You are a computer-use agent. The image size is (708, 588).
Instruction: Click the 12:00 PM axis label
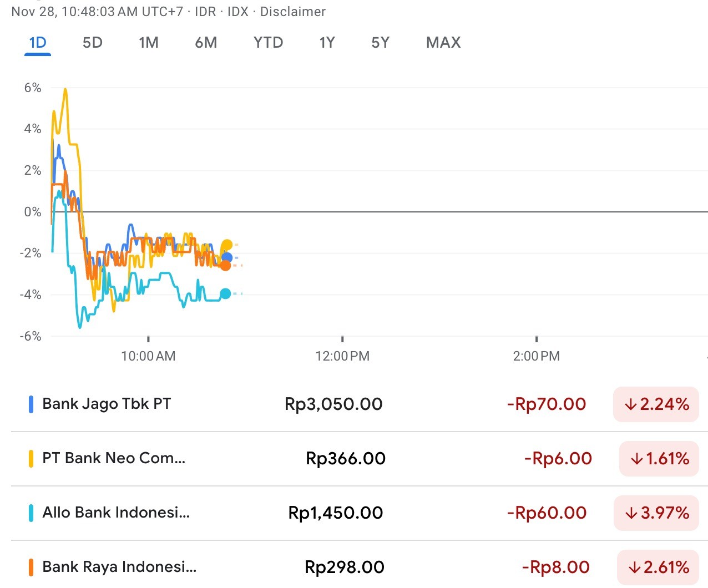[342, 356]
